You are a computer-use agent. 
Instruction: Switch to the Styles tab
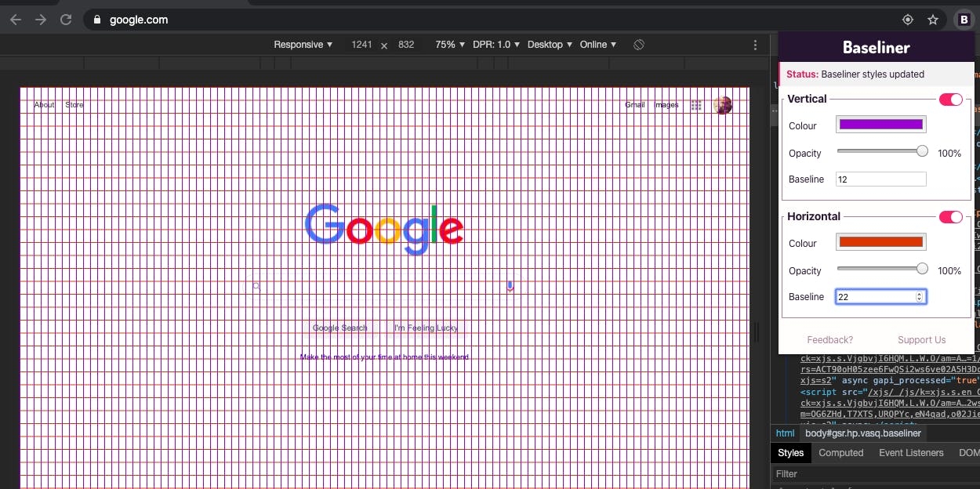click(790, 453)
